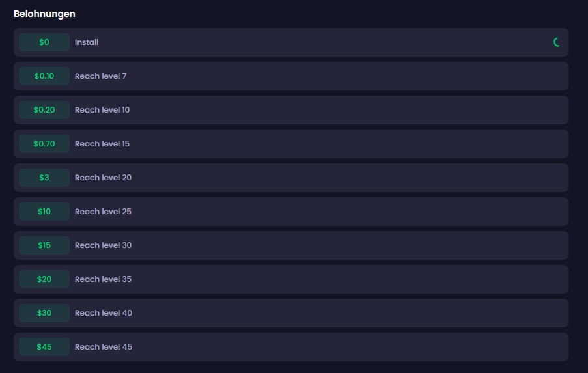Click the green loading spinner in Install row

coord(557,42)
